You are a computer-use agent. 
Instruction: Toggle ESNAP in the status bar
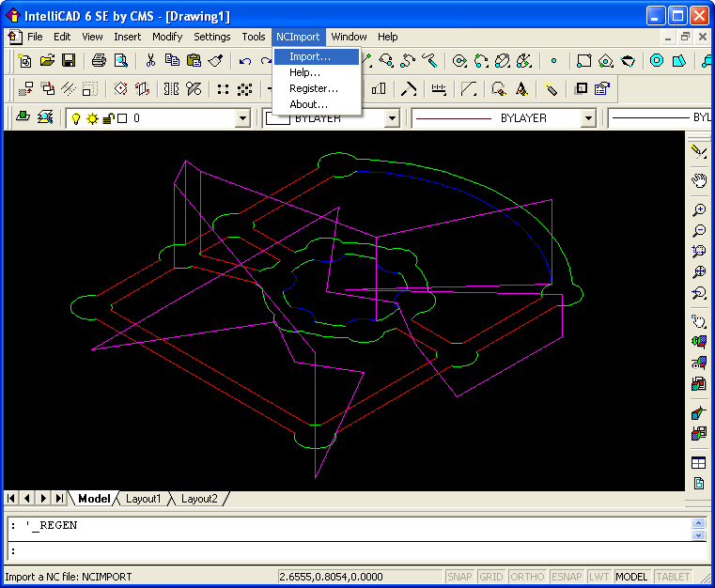[x=567, y=577]
